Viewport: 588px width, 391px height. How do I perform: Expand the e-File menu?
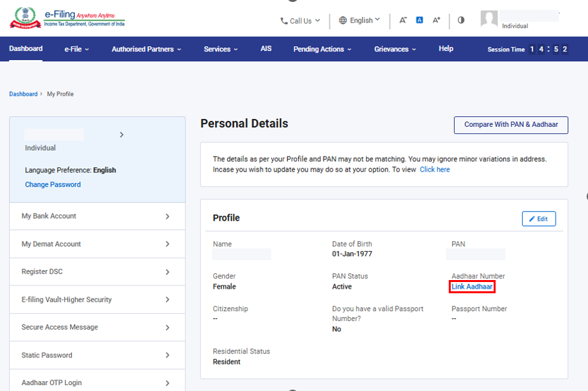[x=77, y=49]
